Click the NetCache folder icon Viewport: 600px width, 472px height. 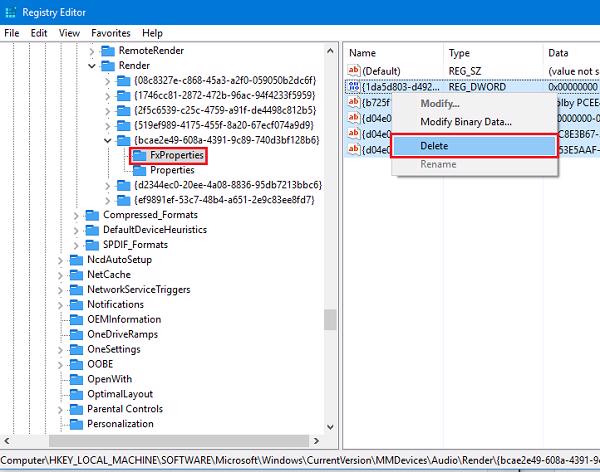click(x=77, y=274)
